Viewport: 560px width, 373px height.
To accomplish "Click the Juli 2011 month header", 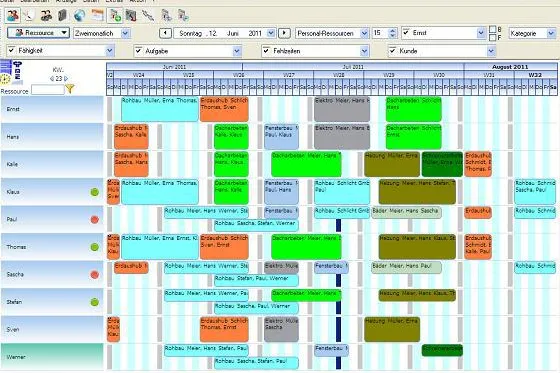I will [353, 66].
